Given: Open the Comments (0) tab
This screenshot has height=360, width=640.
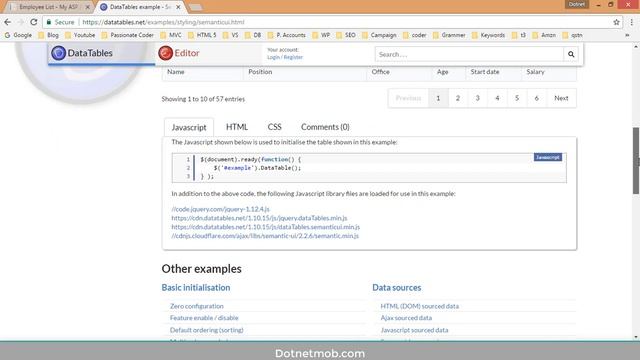Looking at the screenshot, I should point(325,127).
